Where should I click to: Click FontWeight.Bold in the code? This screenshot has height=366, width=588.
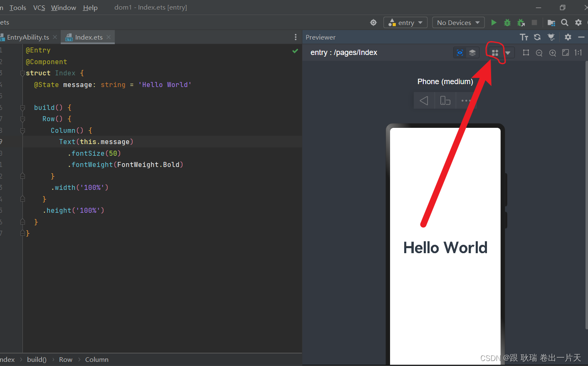(148, 165)
